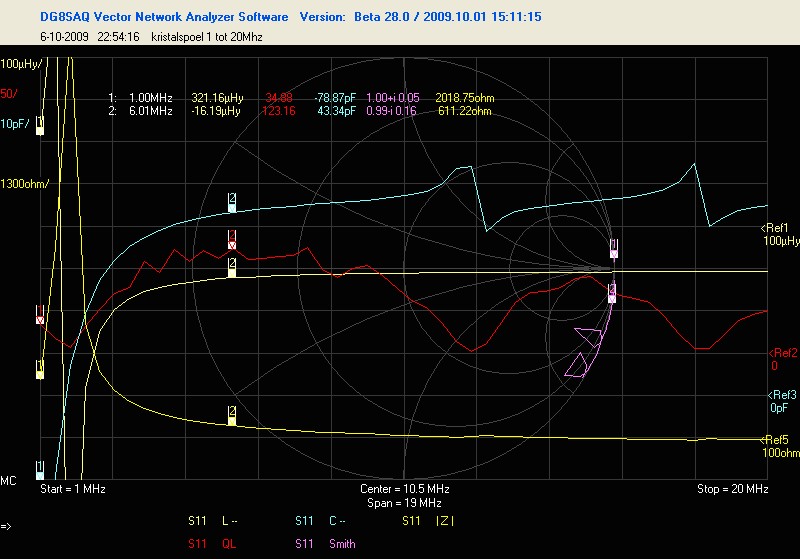Click marker 2 frequency readout 6.01MHz
This screenshot has width=800, height=559.
coord(151,111)
